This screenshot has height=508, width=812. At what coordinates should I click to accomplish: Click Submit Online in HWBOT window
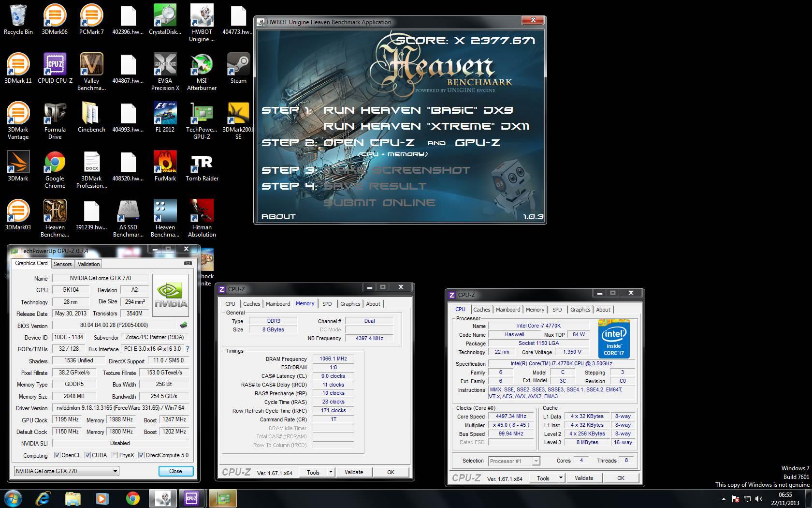click(x=379, y=203)
